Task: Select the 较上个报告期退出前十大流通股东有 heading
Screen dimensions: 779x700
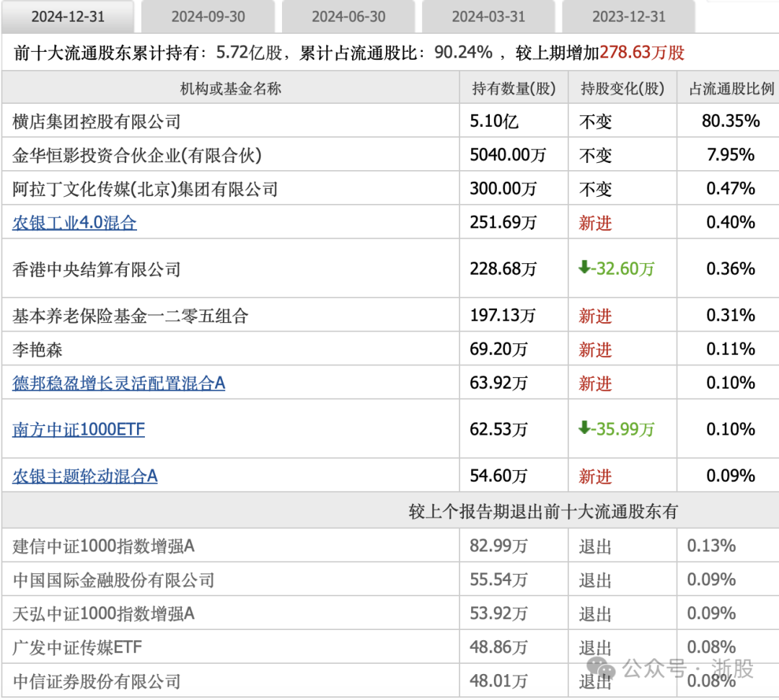Action: coord(544,511)
